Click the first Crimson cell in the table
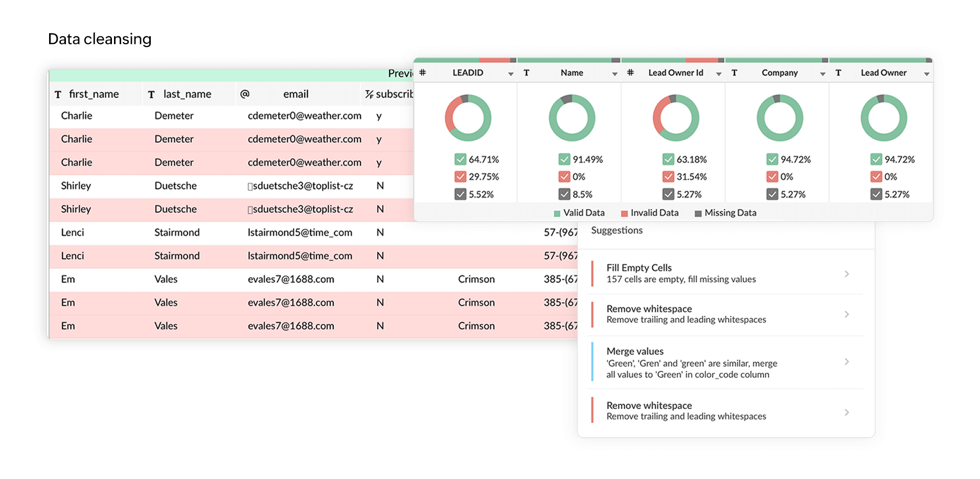The image size is (980, 479). [476, 279]
